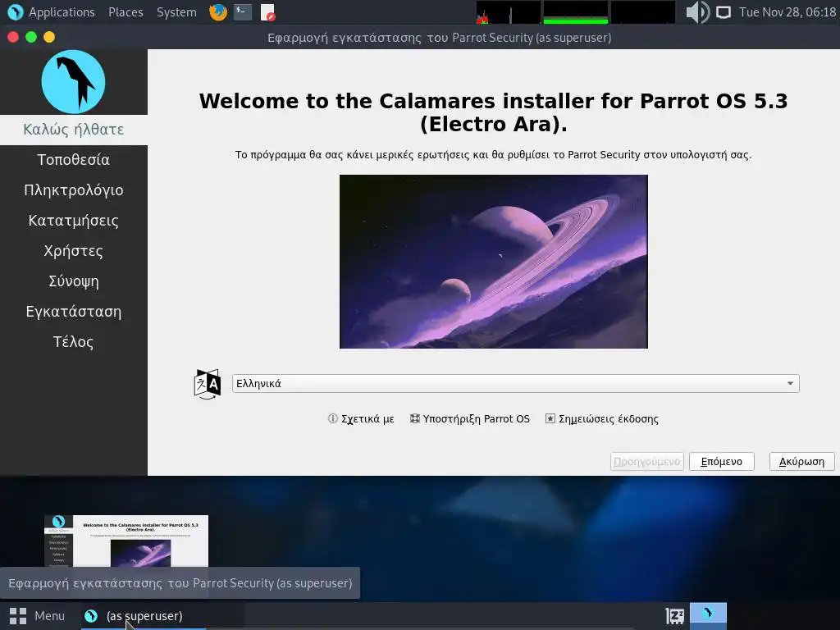
Task: Cancel installation with Ακύρωση
Action: tap(801, 461)
